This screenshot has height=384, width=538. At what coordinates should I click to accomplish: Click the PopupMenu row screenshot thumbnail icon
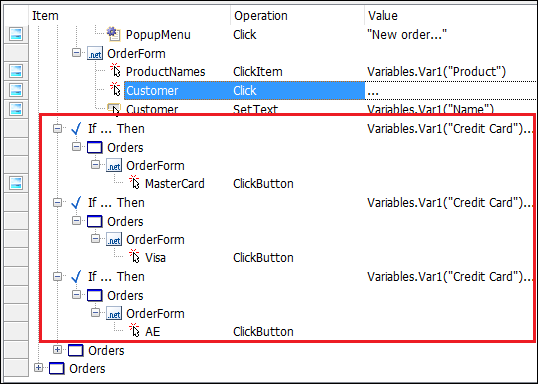pyautogui.click(x=16, y=34)
